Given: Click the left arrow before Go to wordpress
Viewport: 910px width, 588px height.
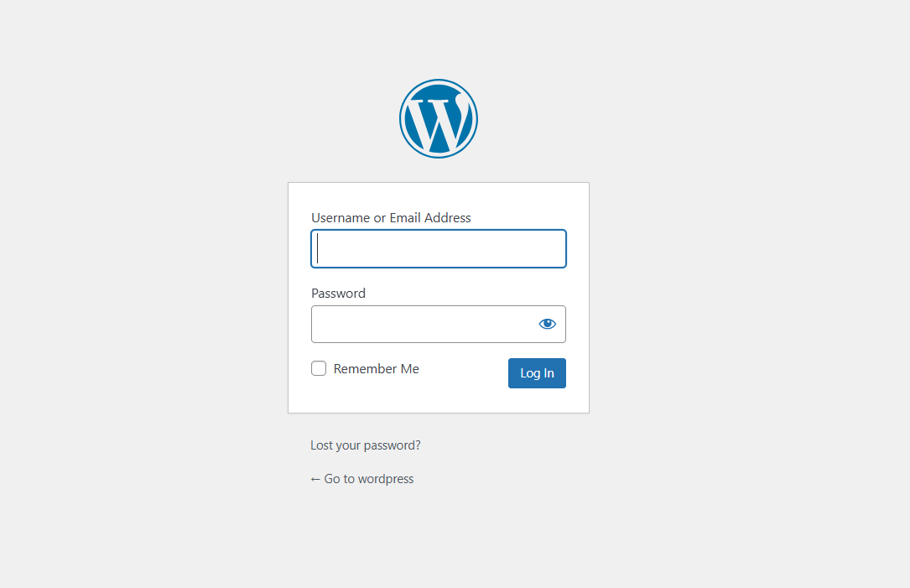Looking at the screenshot, I should pos(315,479).
